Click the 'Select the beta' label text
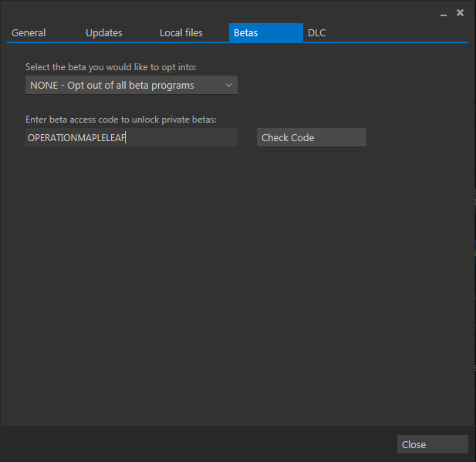 [111, 67]
